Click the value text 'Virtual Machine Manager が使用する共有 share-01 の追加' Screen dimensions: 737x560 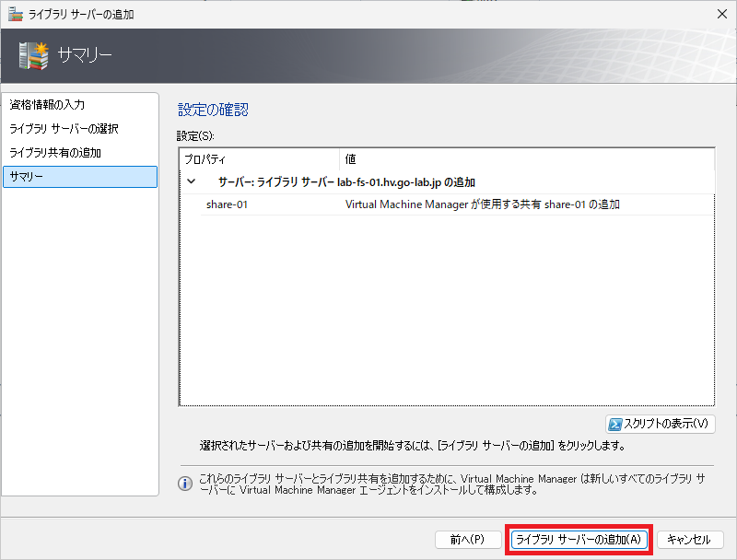(483, 204)
